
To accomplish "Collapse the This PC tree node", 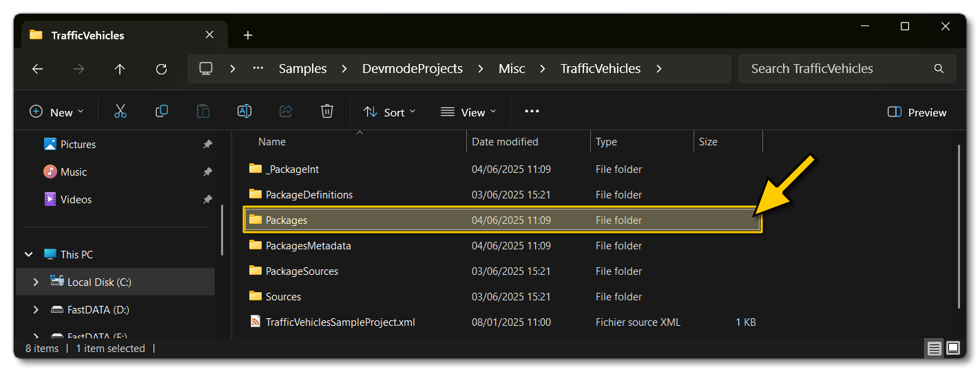I will click(x=29, y=254).
